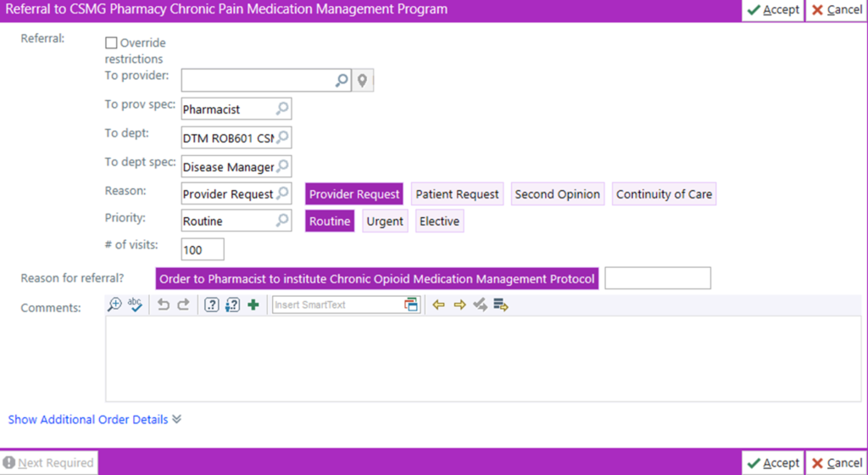Run spell check in Comments toolbar
This screenshot has width=868, height=475.
coord(135,305)
